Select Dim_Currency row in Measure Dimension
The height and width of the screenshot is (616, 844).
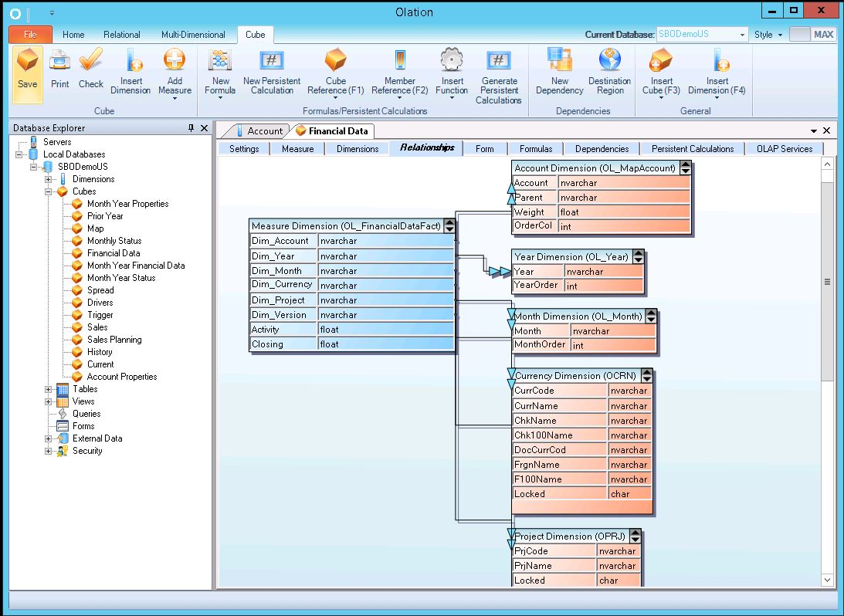pos(352,285)
